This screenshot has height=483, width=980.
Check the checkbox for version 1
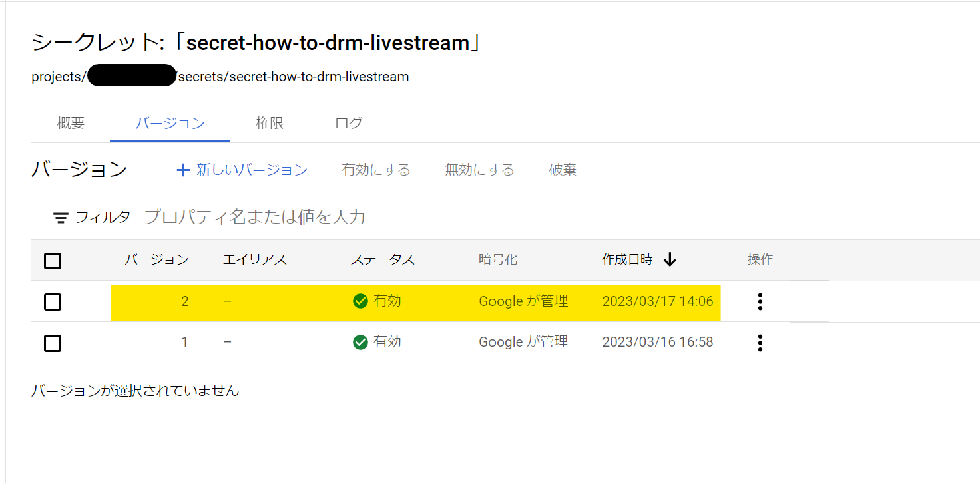[53, 343]
